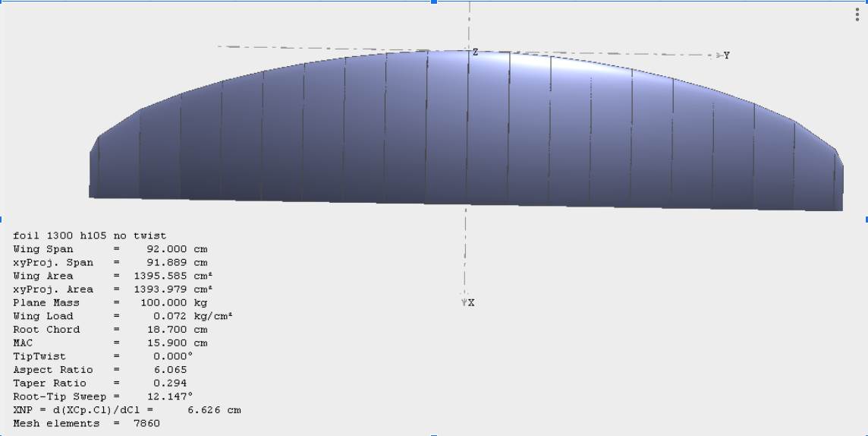Click the Plane Mass value 100.000 kg
This screenshot has width=868, height=436.
point(175,303)
